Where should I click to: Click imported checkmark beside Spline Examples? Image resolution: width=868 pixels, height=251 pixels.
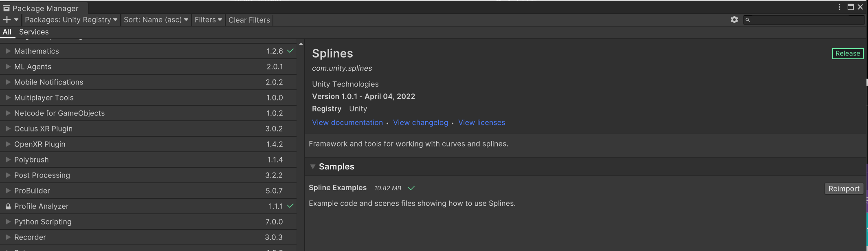pyautogui.click(x=411, y=188)
